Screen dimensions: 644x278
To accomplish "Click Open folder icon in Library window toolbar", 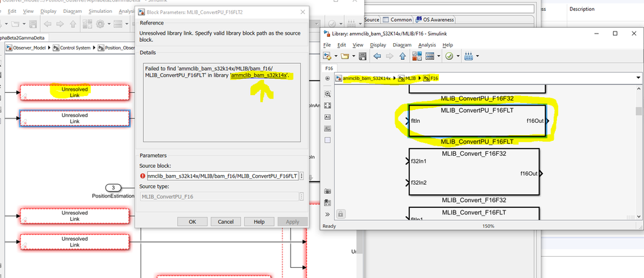I will coord(345,56).
